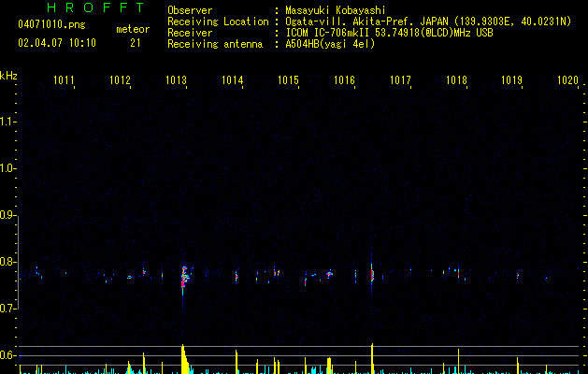Screen dimensions: 588x374
Task: Click the 0.9 kHz frequency label
Action: (7, 215)
